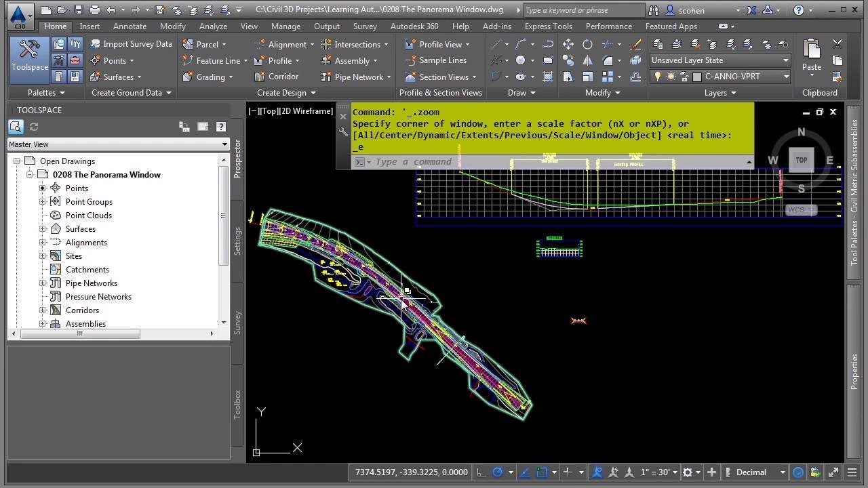This screenshot has height=488, width=868.
Task: Click the search keyword or phrase field
Action: 584,10
